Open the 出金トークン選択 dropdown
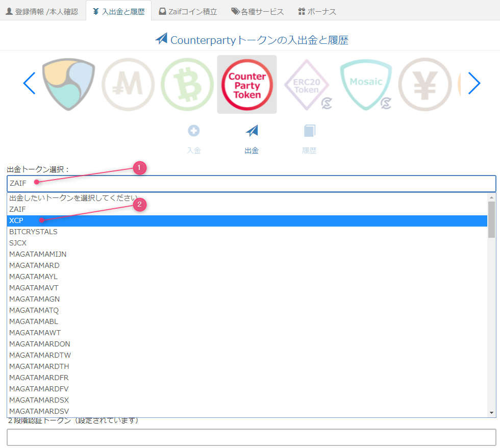 click(251, 183)
